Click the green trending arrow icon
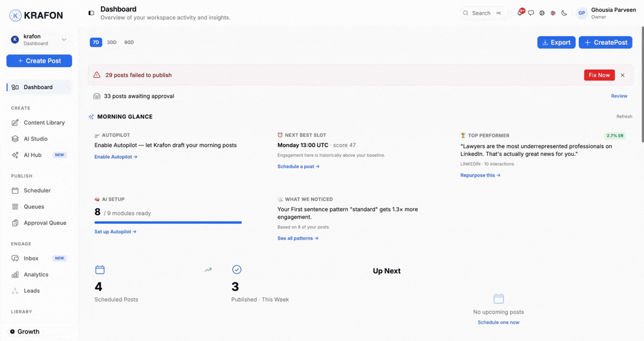Screen dimensions: 644x341 tap(208, 270)
